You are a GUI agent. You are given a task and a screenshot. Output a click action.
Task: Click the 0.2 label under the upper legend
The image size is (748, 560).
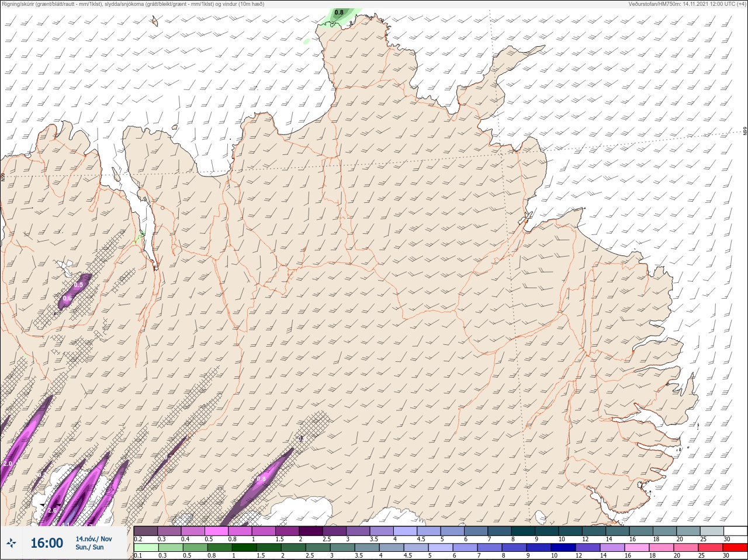click(138, 539)
